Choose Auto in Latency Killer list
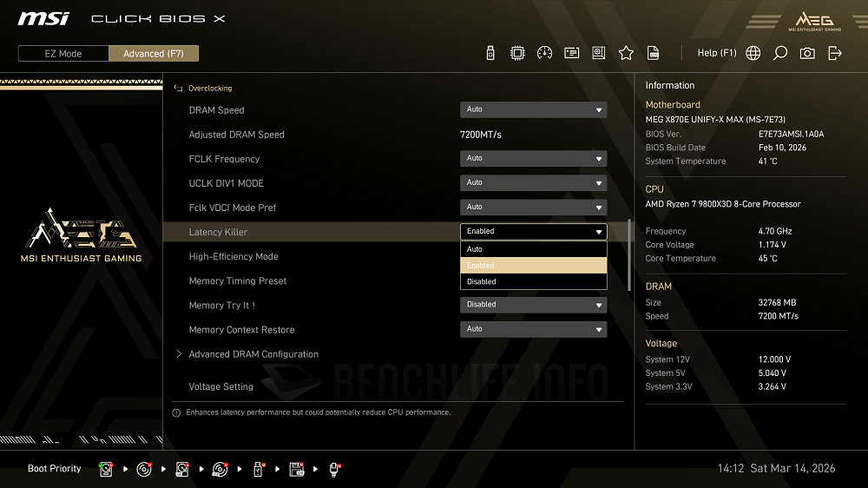868x488 pixels. click(533, 249)
